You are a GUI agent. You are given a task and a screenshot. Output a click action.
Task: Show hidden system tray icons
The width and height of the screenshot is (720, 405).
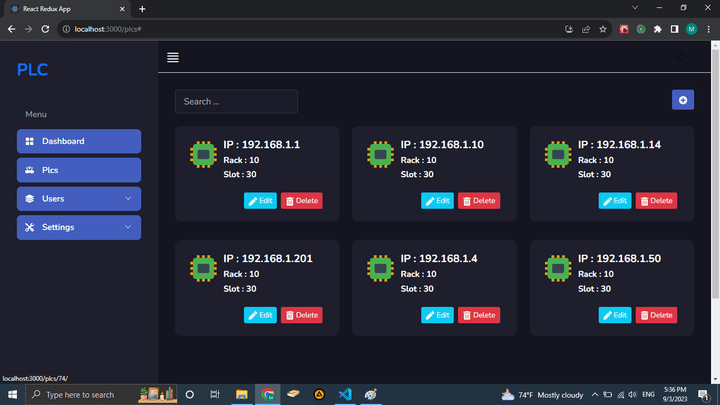pyautogui.click(x=595, y=394)
